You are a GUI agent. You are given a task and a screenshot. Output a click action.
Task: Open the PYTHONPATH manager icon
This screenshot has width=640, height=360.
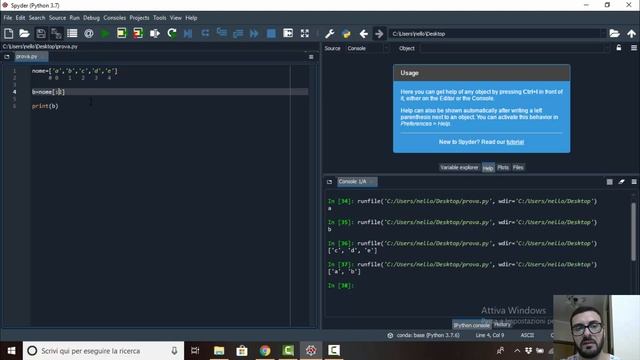click(347, 33)
